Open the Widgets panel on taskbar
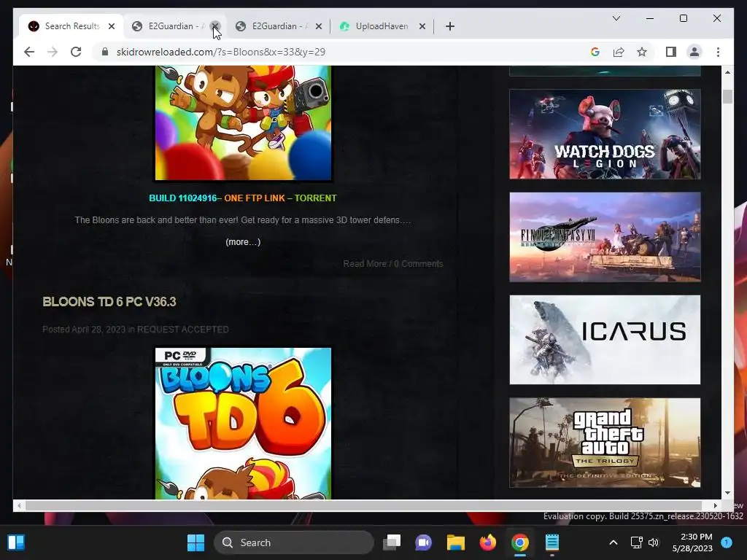Screen dimensions: 747x560 [x=16, y=542]
